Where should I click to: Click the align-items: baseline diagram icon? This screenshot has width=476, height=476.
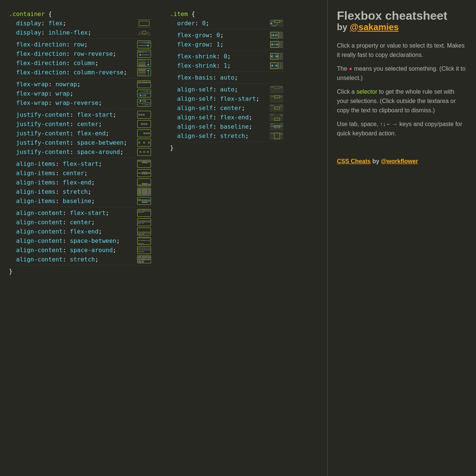tap(144, 201)
